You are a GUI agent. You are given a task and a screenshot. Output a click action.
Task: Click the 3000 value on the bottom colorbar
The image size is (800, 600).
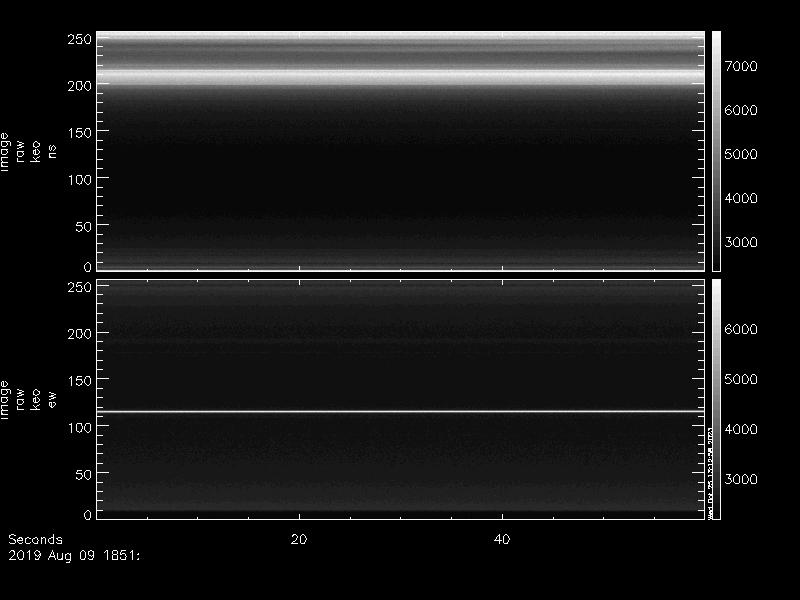741,479
